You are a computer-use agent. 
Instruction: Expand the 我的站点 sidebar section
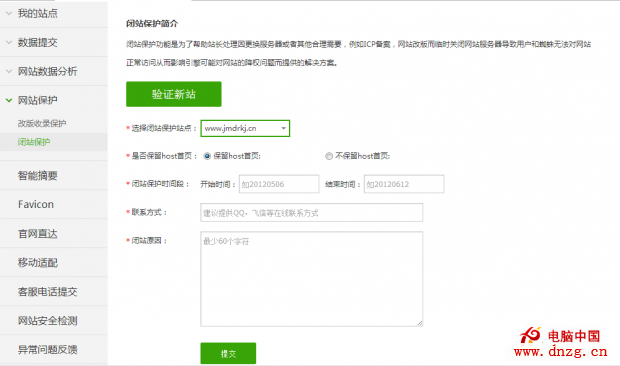(x=53, y=13)
